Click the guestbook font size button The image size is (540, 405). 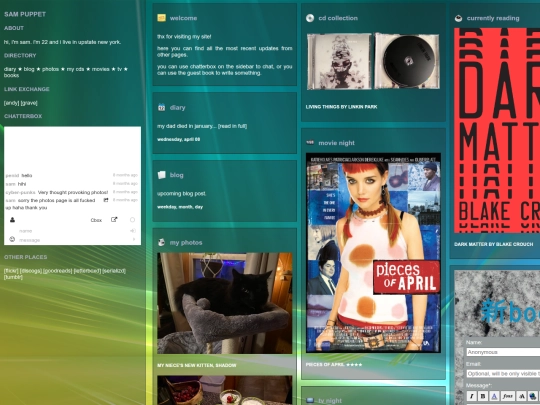click(521, 396)
